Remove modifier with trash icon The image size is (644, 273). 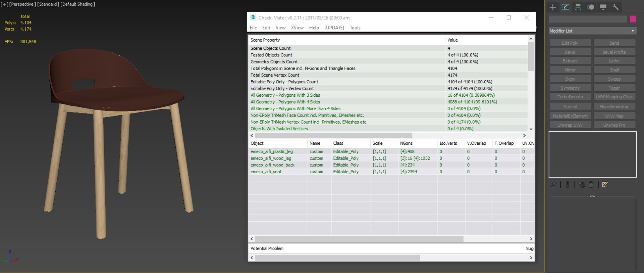coord(591,185)
